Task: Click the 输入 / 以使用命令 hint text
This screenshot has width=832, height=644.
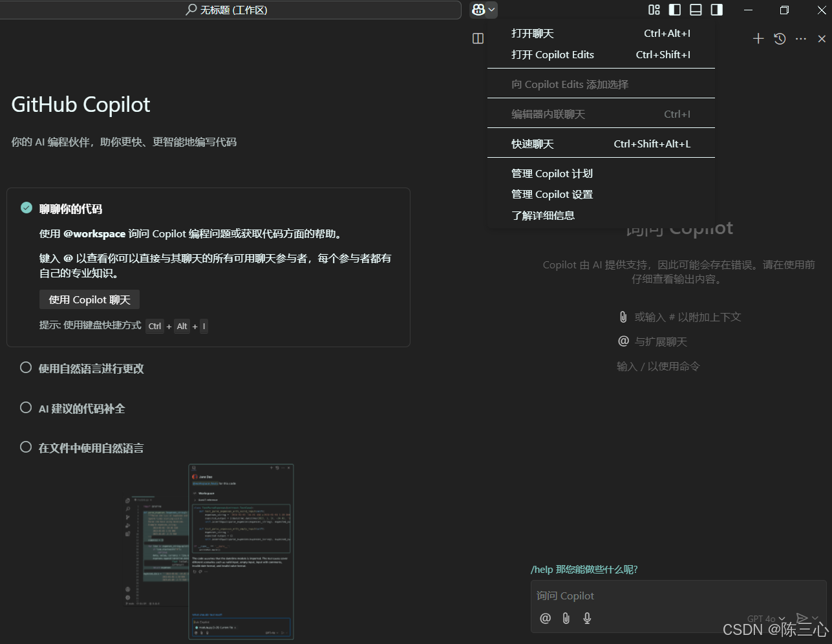Action: tap(658, 367)
